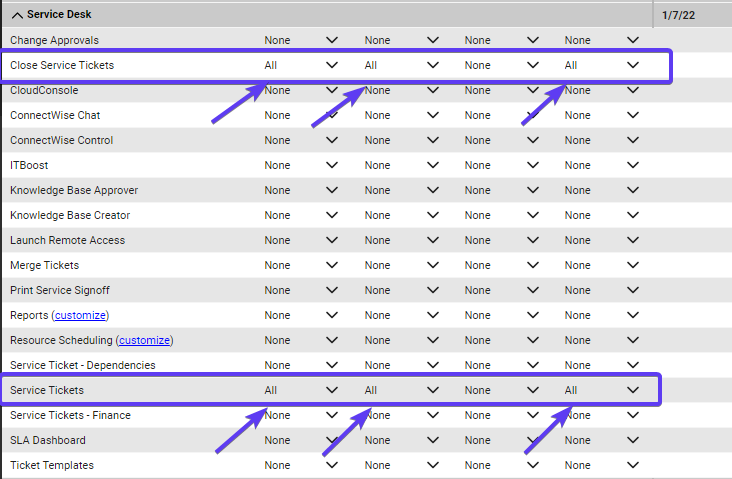This screenshot has width=732, height=479.
Task: Open customize link for Resource Scheduling
Action: click(x=145, y=340)
